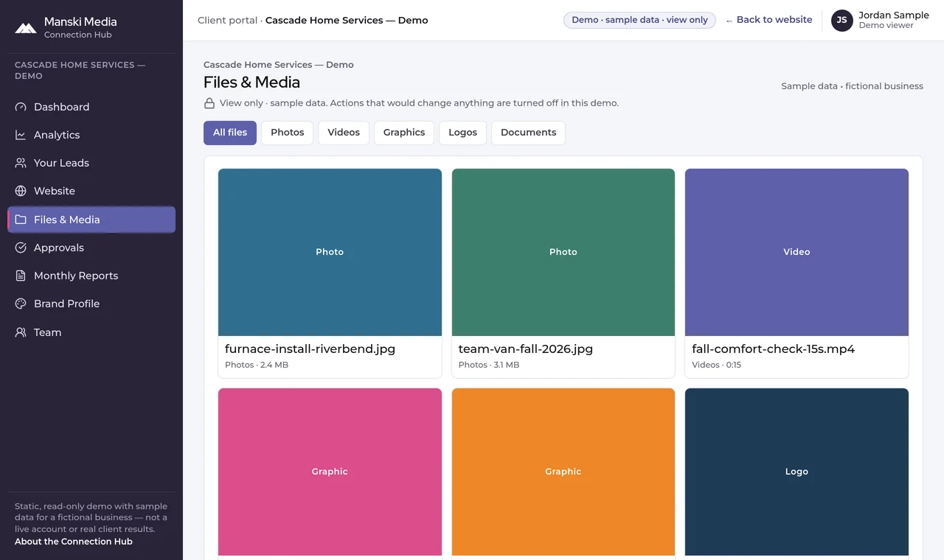Screen dimensions: 944x560
Task: Click the Jordan Sample user name
Action: pyautogui.click(x=894, y=15)
